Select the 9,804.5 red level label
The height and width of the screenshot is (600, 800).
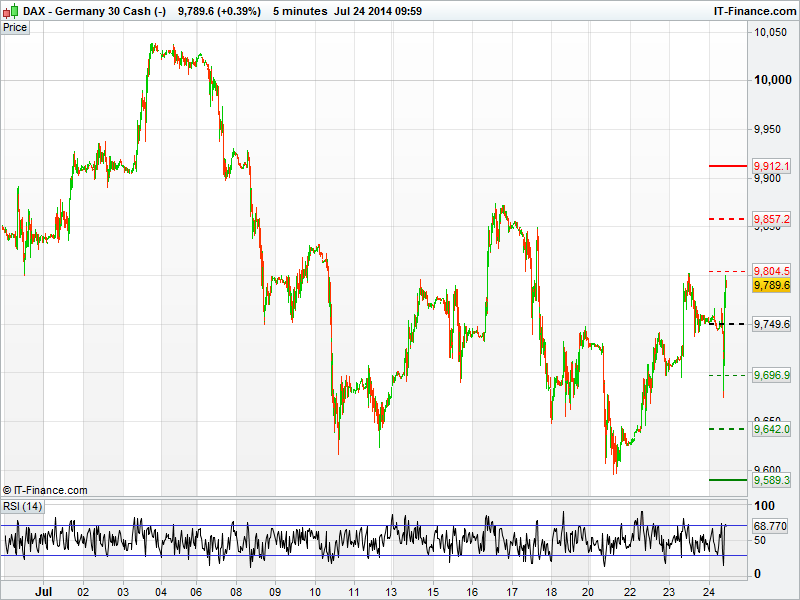771,271
